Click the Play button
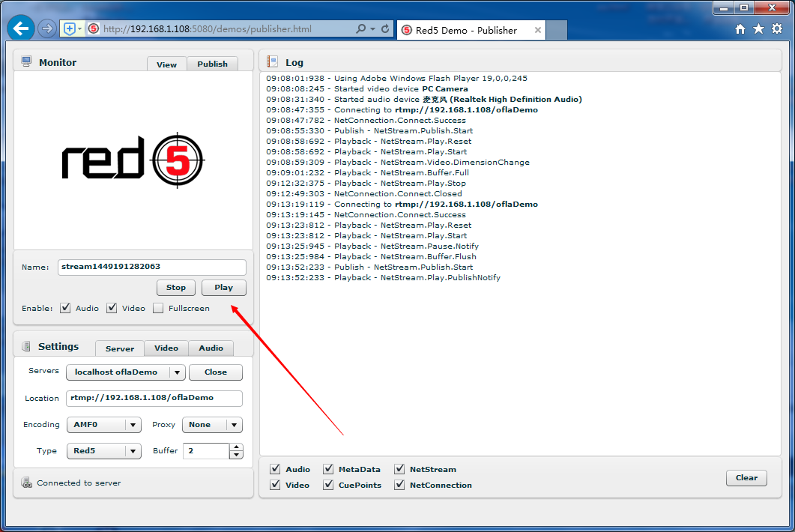Image resolution: width=795 pixels, height=532 pixels. click(x=223, y=288)
